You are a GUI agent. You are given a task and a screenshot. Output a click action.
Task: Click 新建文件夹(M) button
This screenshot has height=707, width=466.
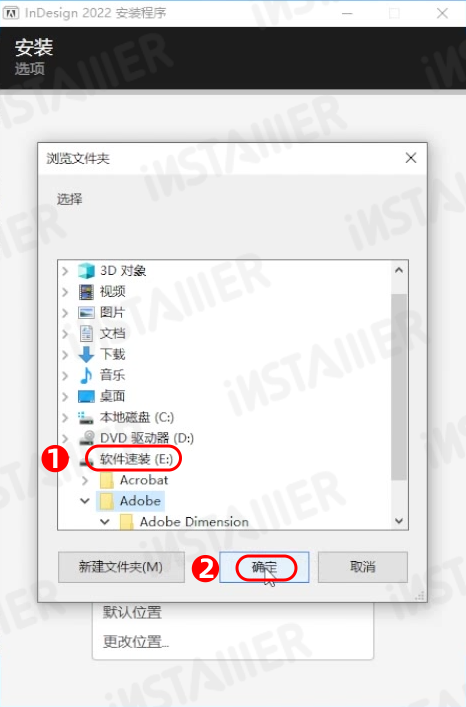coord(121,567)
